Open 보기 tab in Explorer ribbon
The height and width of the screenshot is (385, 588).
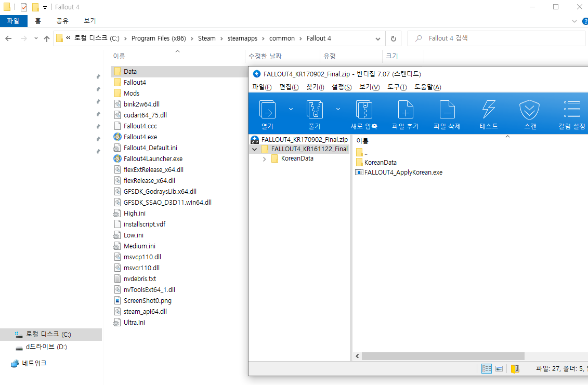pyautogui.click(x=89, y=21)
